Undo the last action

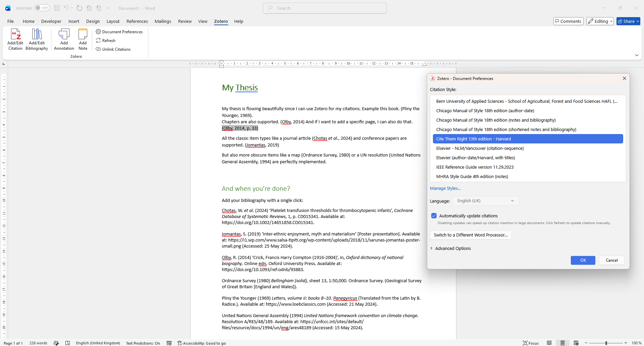coord(66,8)
